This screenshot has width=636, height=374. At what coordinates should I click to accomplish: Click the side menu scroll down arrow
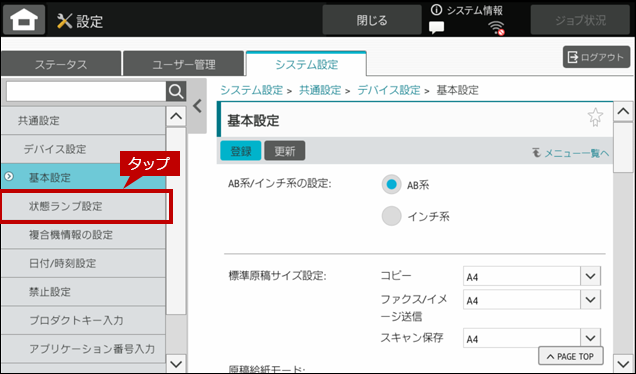pos(176,363)
